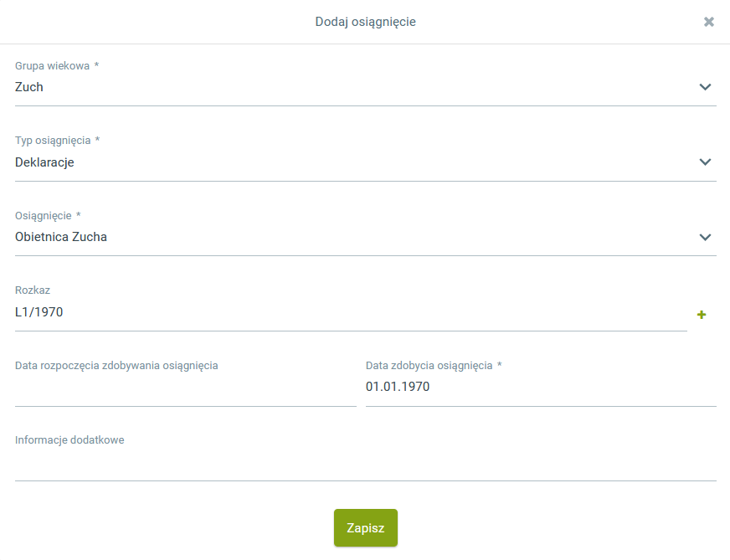Click the Data rozpoczęcia zdobywania osiągnięcia label
The image size is (730, 560).
tap(116, 365)
